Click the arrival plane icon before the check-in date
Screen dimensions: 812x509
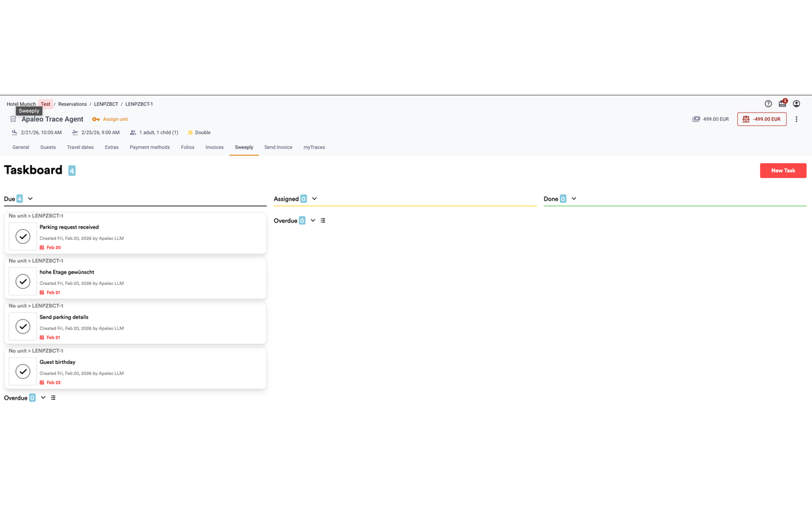point(14,132)
